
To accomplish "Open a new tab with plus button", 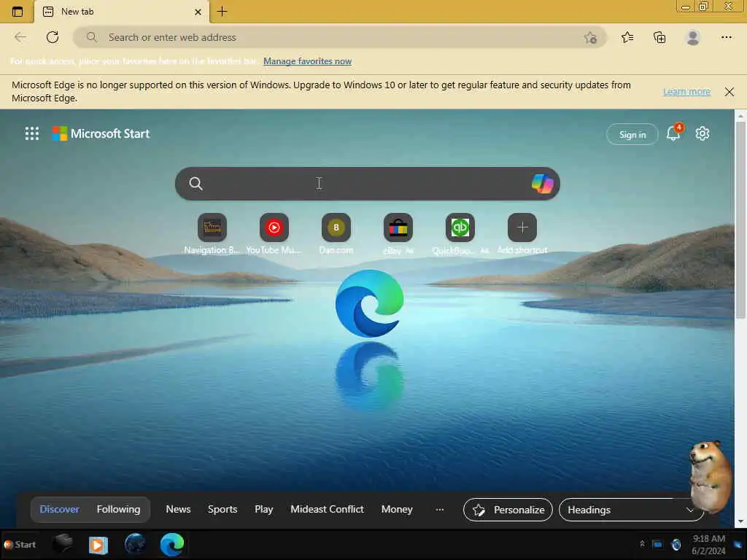I will 222,12.
